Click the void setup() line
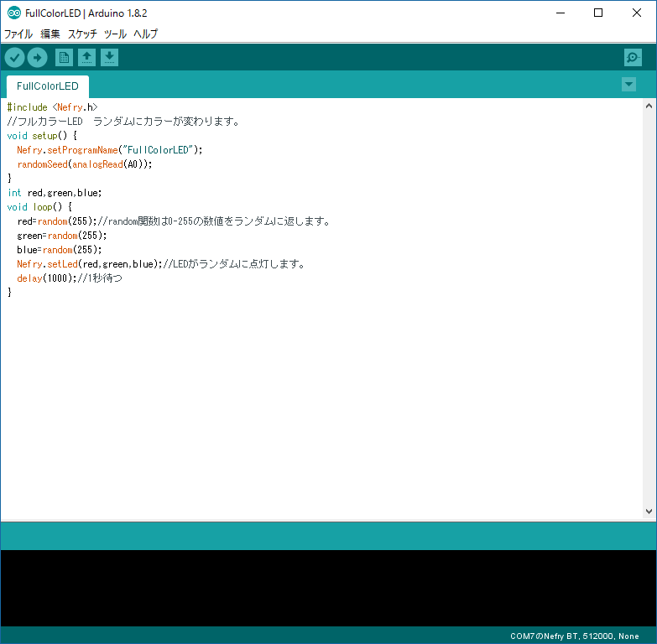 pos(42,136)
